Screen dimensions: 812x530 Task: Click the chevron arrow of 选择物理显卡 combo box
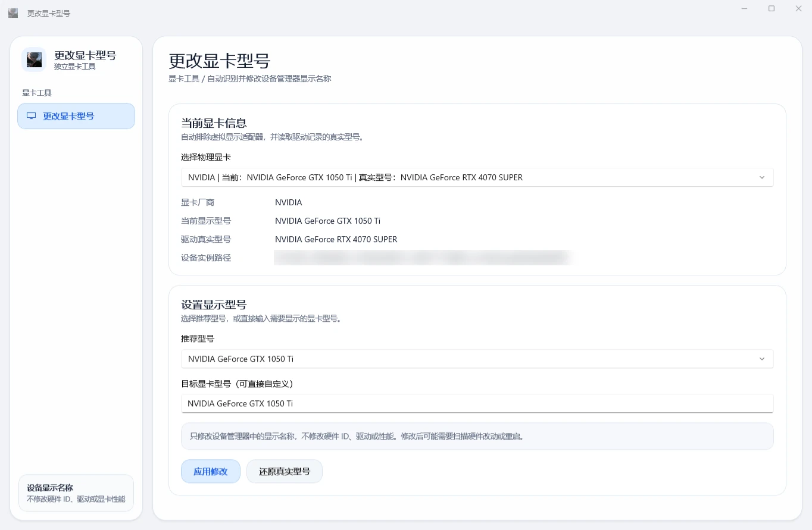pyautogui.click(x=762, y=177)
